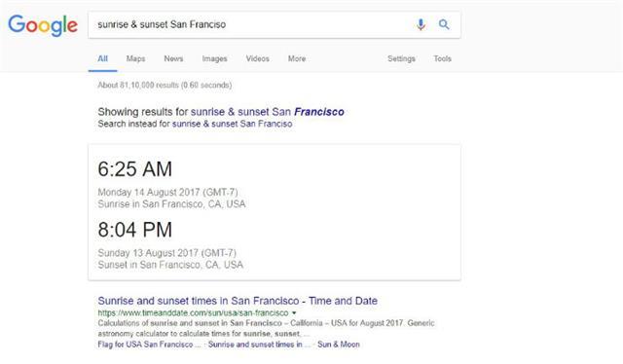
Task: Expand the More search categories menu
Action: click(x=297, y=58)
